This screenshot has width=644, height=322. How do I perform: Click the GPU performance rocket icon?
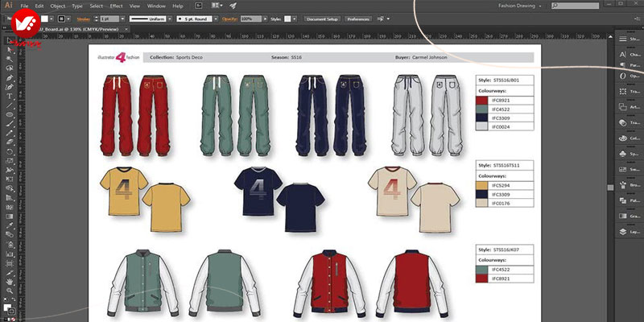[233, 6]
